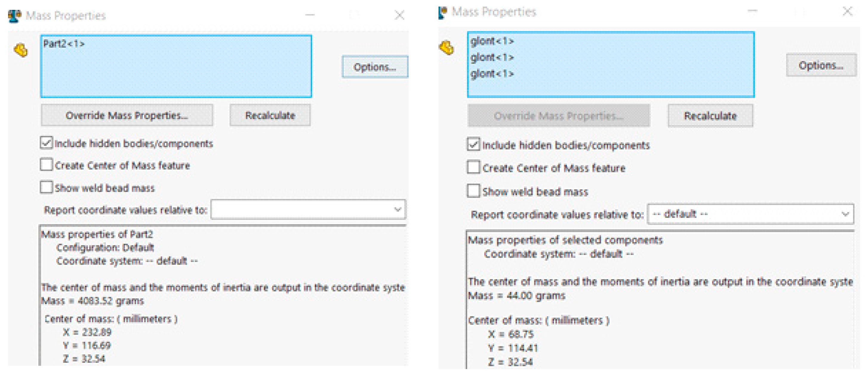
Task: Click Override Mass Properties button for Part2
Action: click(127, 116)
